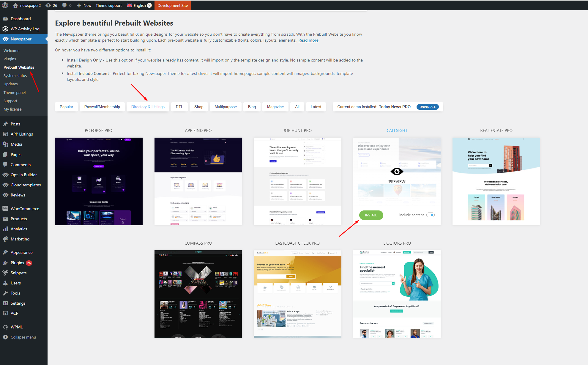The image size is (588, 365).
Task: Select the Multipurpose filter tab
Action: click(x=226, y=107)
